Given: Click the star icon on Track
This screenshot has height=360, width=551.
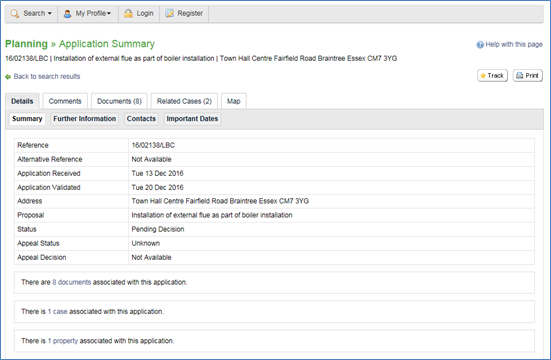Looking at the screenshot, I should tap(483, 76).
